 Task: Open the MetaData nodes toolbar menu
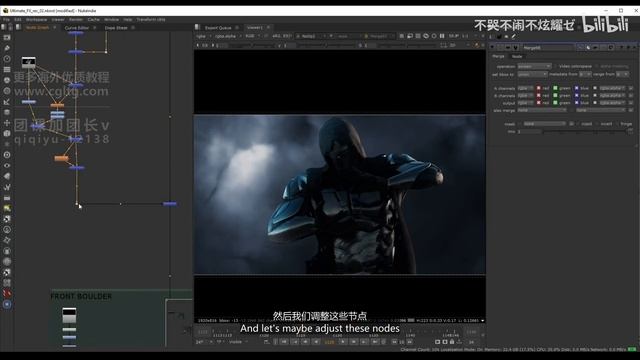(x=7, y=176)
